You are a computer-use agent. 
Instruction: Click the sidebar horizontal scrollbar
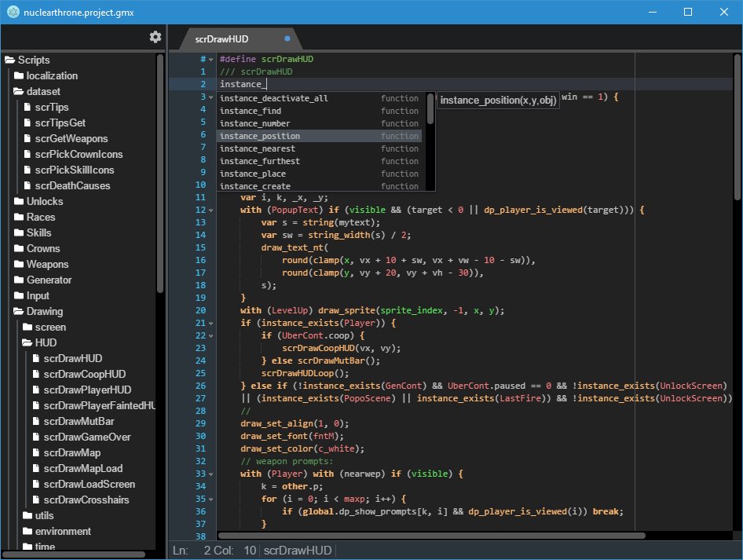[x=74, y=555]
